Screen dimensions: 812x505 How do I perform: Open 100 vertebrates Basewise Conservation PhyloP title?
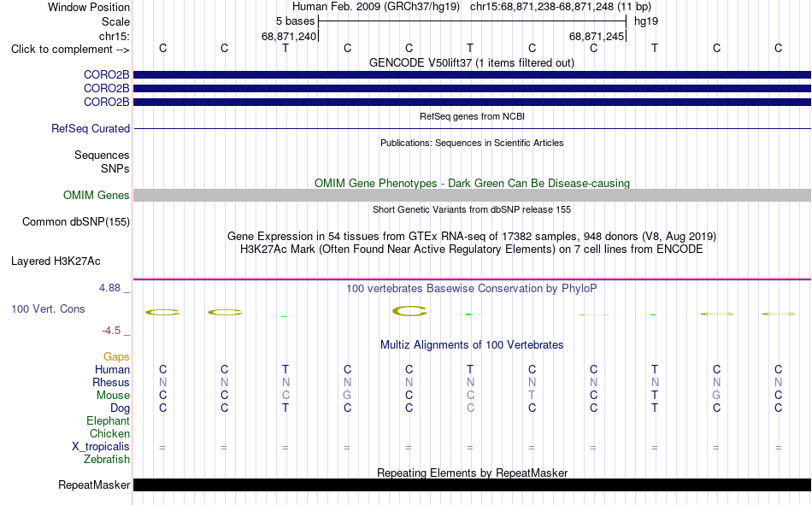tap(471, 289)
